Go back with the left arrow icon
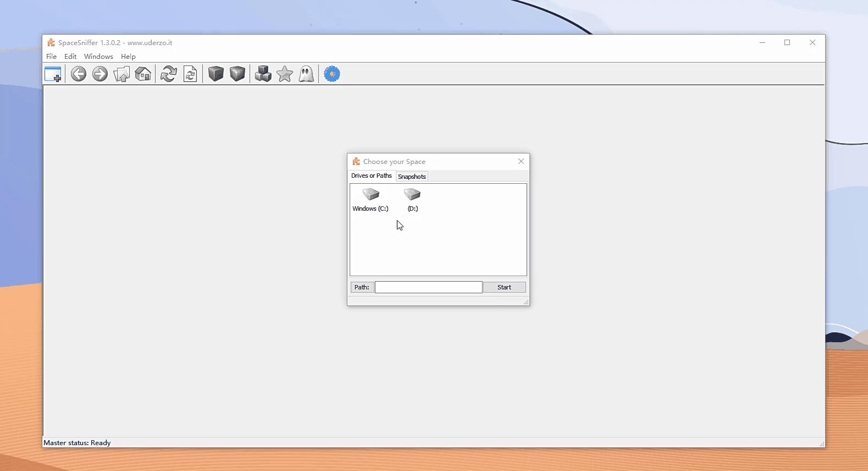868x471 pixels. (79, 74)
